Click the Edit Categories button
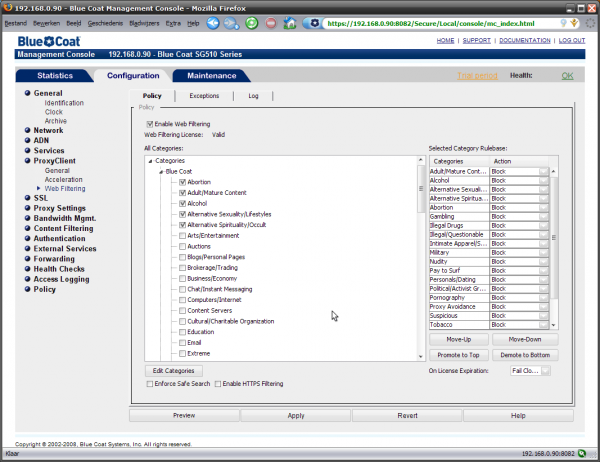Viewport: 600px width, 462px height. (x=174, y=371)
